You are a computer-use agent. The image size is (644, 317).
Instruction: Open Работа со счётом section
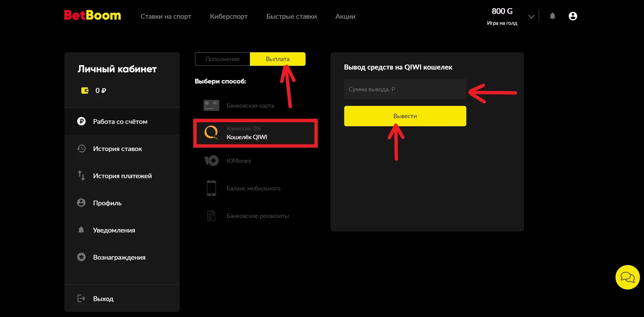pos(122,121)
